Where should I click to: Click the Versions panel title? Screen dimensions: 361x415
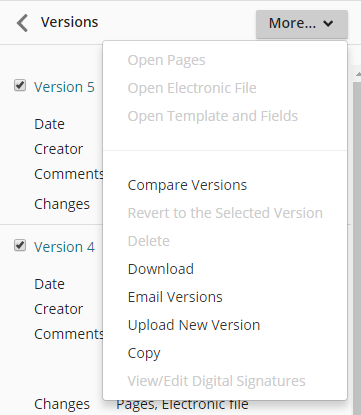coord(69,22)
